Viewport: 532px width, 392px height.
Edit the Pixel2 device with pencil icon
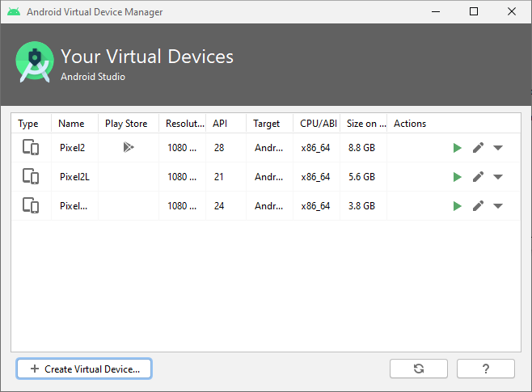(x=478, y=148)
